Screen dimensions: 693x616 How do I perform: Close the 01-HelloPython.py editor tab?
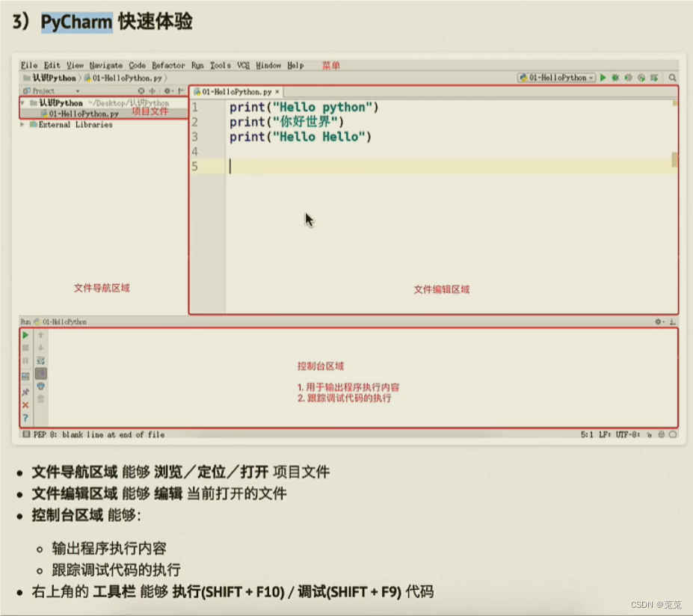pos(277,92)
